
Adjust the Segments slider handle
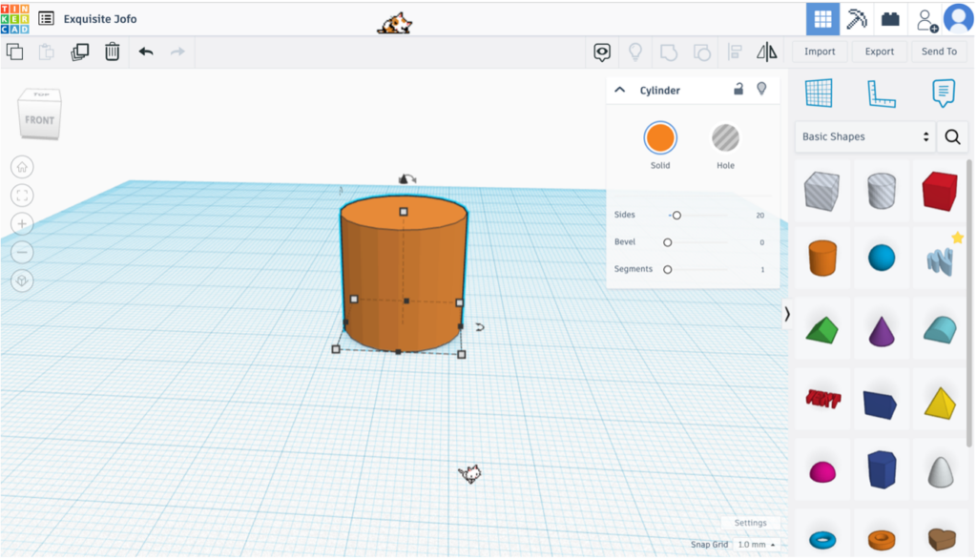tap(667, 270)
